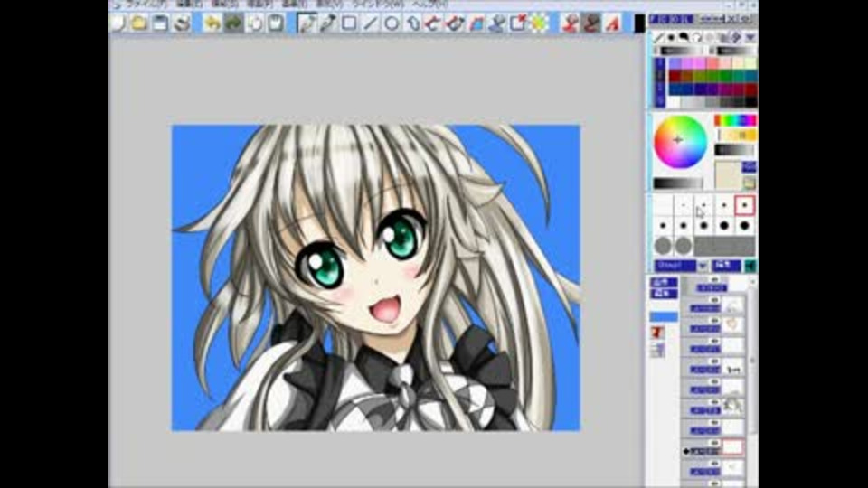Select the circle shape tool
Viewport: 868px width, 488px height.
click(392, 23)
